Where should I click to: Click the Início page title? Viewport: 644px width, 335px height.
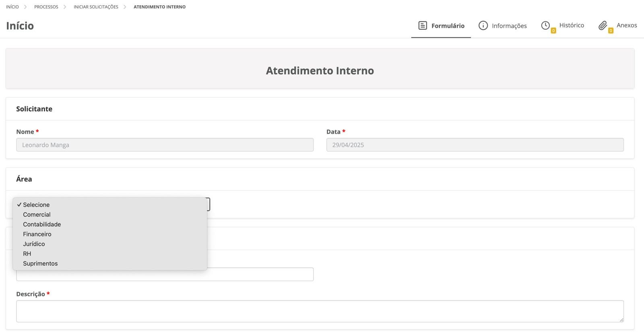[x=20, y=26]
